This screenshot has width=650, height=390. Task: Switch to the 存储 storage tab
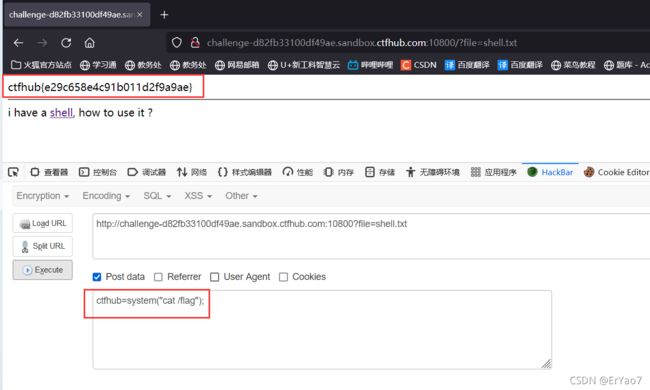point(379,172)
